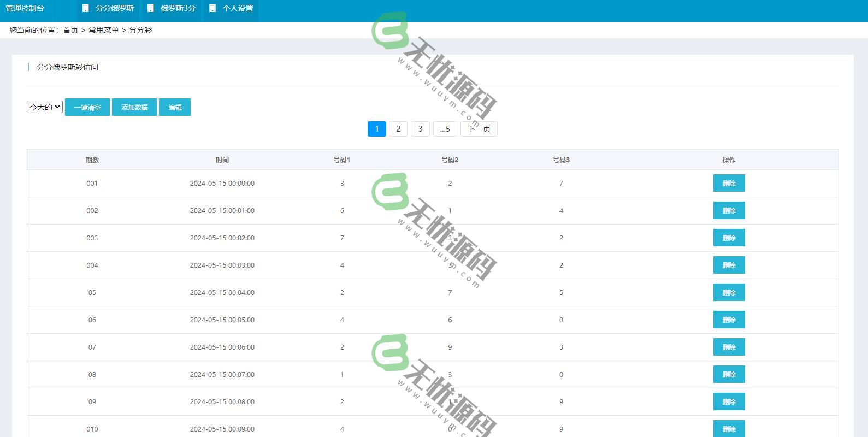Open the 分分俄罗斯 menu tab
The image size is (868, 437).
click(114, 8)
